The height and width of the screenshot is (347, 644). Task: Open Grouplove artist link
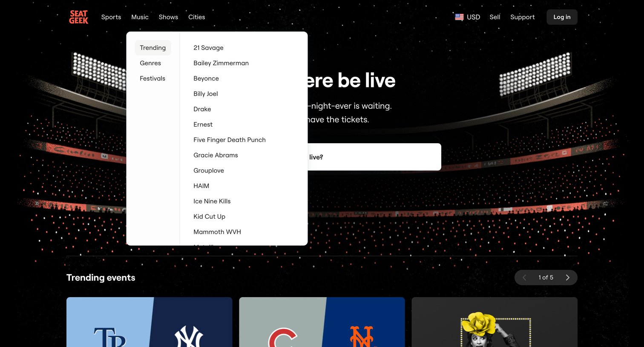pos(209,171)
